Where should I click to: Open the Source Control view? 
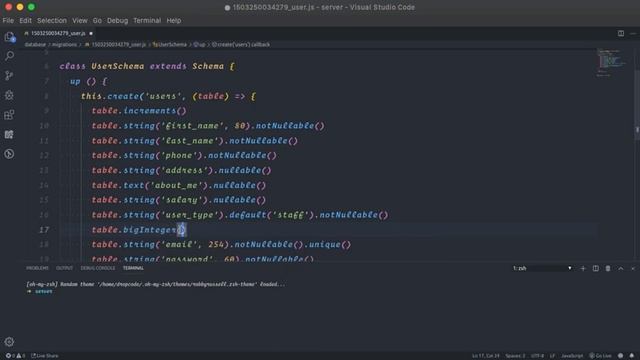pyautogui.click(x=9, y=75)
